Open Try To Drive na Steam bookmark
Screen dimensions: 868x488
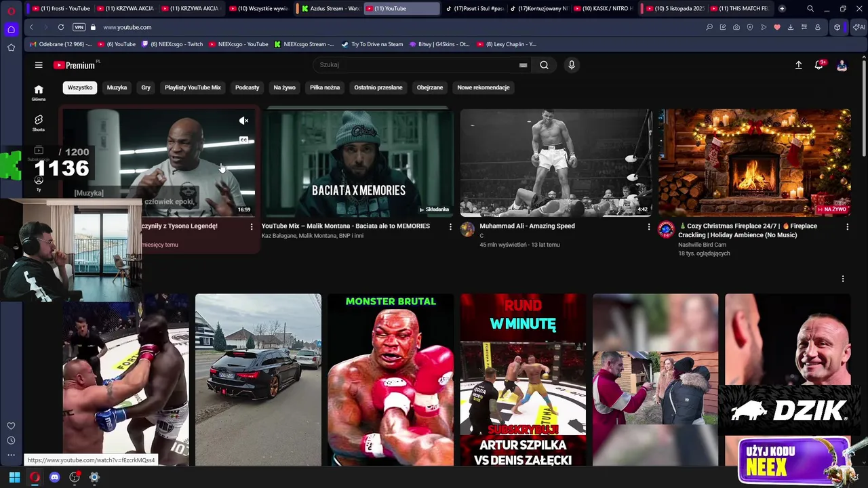pyautogui.click(x=372, y=44)
